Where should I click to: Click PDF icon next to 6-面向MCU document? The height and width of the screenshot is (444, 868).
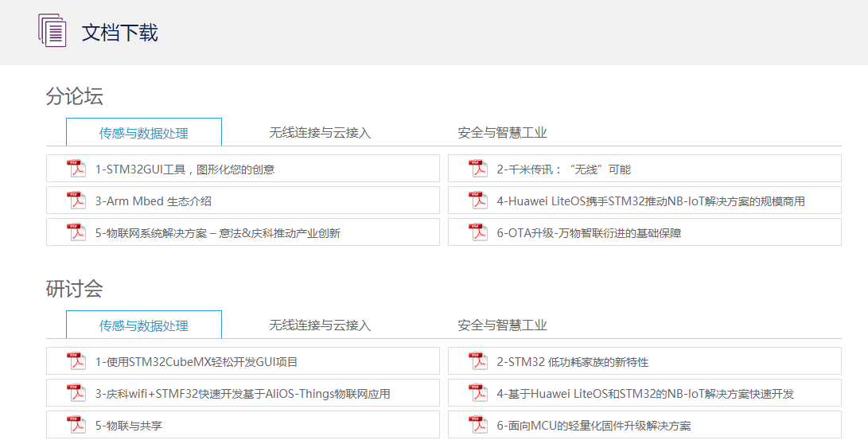tap(478, 425)
